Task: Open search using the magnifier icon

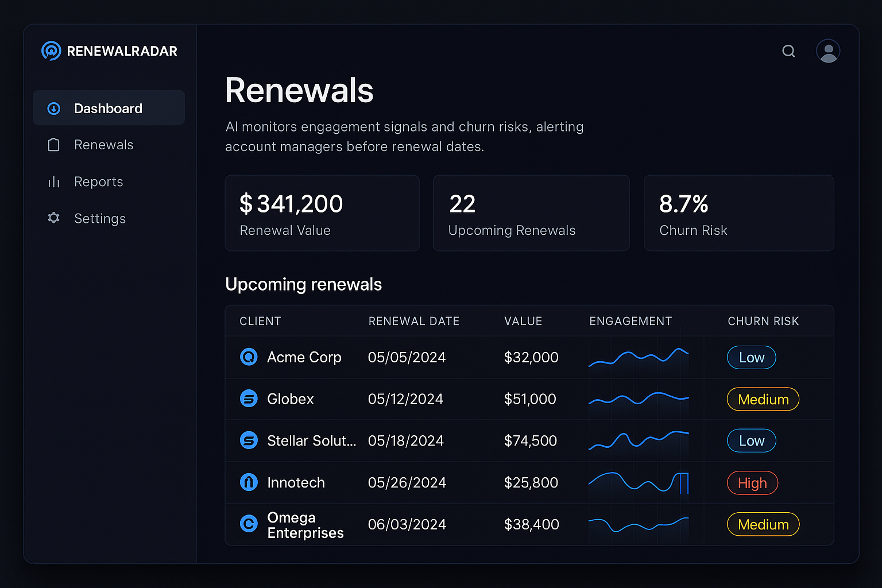Action: click(x=788, y=51)
